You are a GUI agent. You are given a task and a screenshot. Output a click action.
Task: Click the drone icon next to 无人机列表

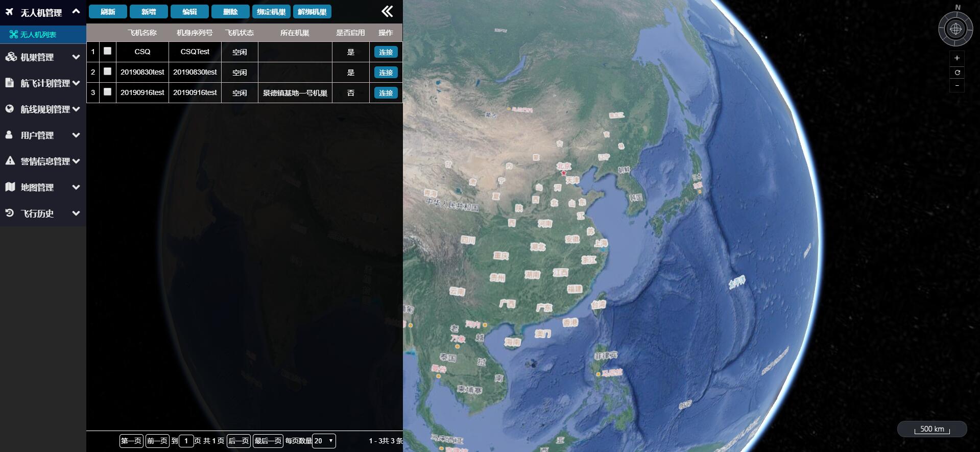(14, 34)
